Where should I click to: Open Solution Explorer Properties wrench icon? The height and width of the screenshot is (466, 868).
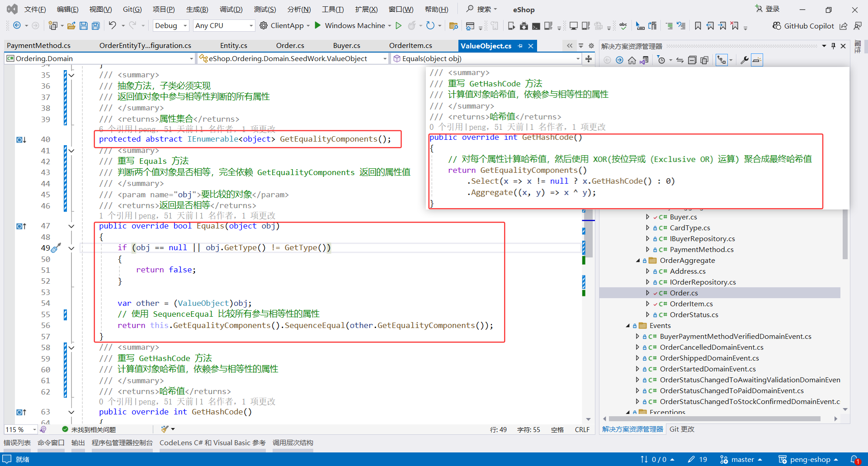click(744, 60)
